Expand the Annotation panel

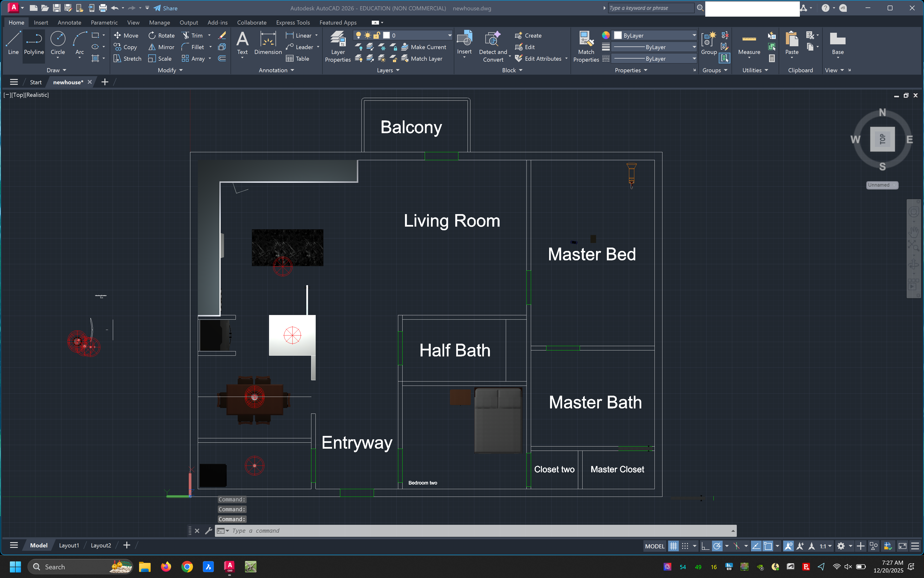coord(276,70)
